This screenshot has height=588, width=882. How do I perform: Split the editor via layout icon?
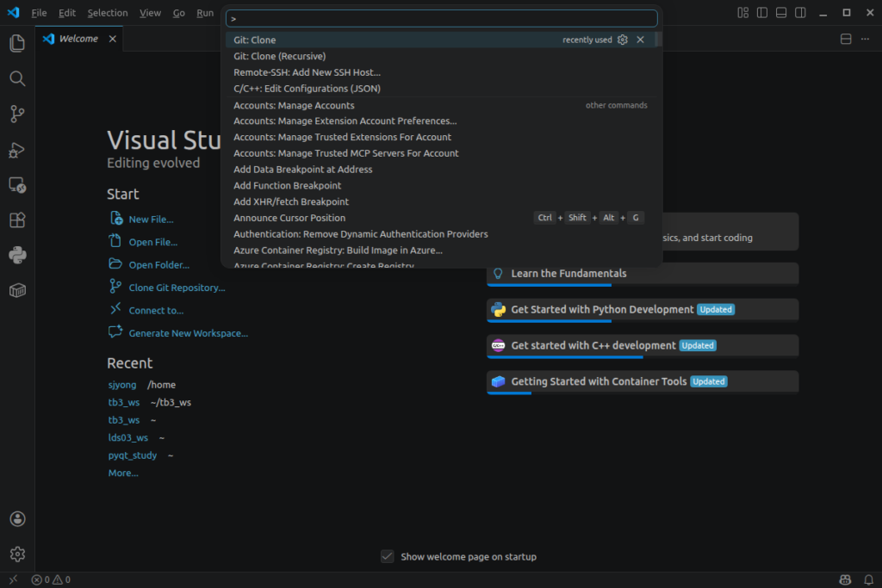coord(846,39)
